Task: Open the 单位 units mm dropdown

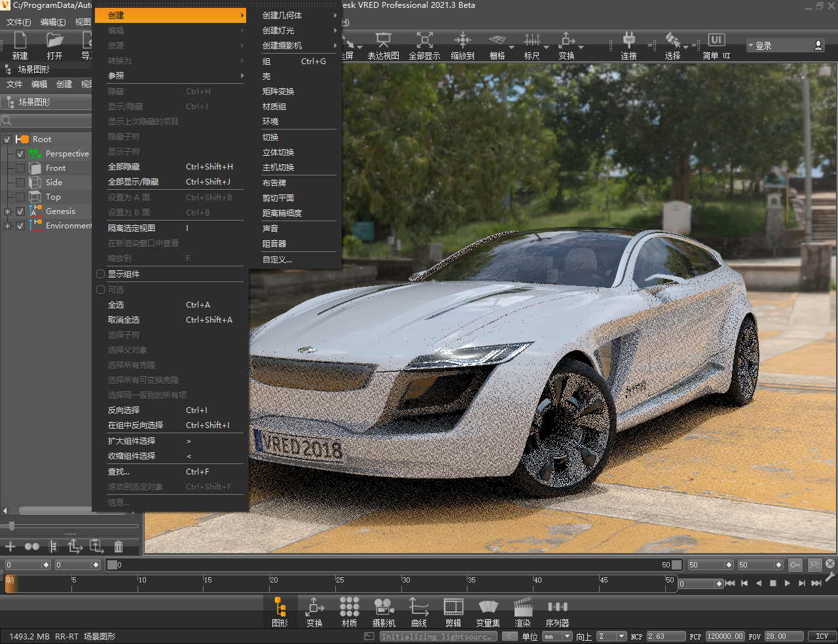Action: point(558,636)
